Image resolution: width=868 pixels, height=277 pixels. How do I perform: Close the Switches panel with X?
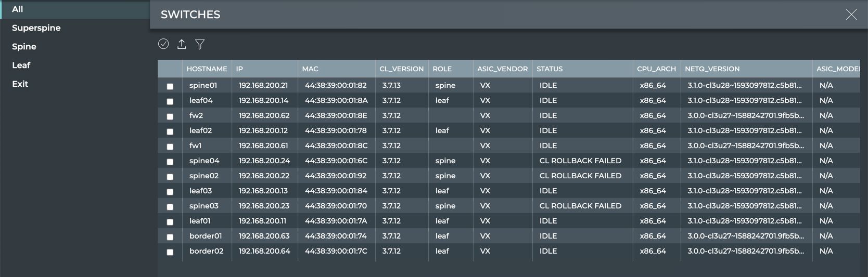click(851, 15)
